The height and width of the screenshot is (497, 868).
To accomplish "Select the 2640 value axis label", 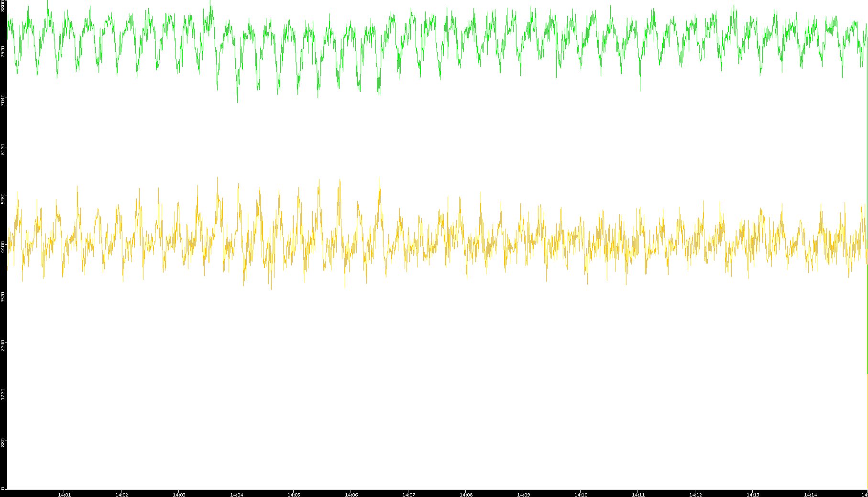I will [x=3, y=344].
